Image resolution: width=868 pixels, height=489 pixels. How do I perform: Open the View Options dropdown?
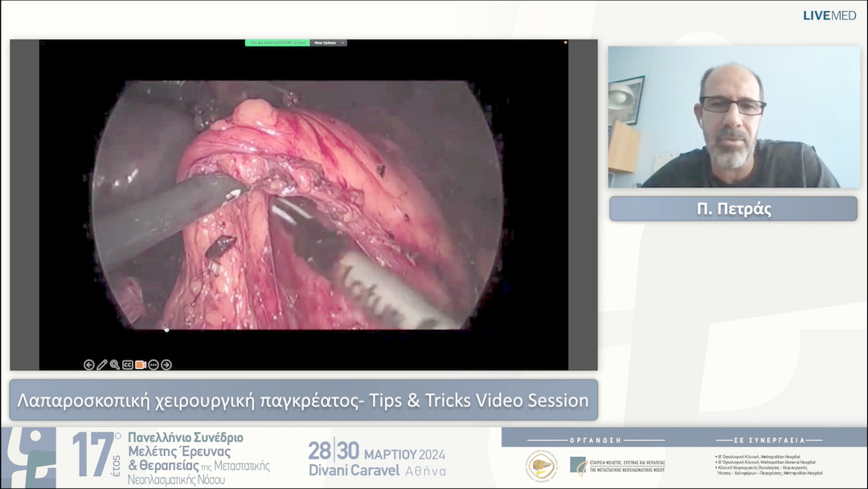pos(329,43)
